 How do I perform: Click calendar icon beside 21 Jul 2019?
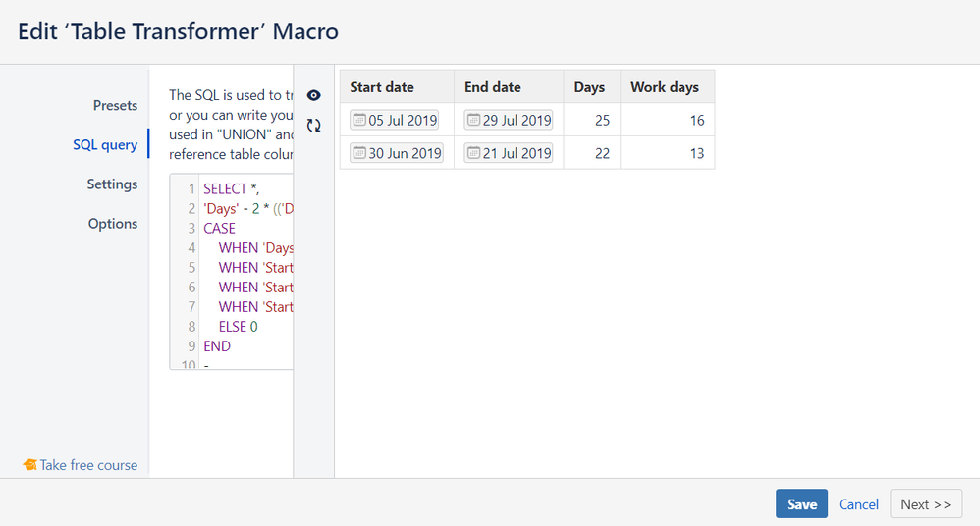click(x=473, y=153)
